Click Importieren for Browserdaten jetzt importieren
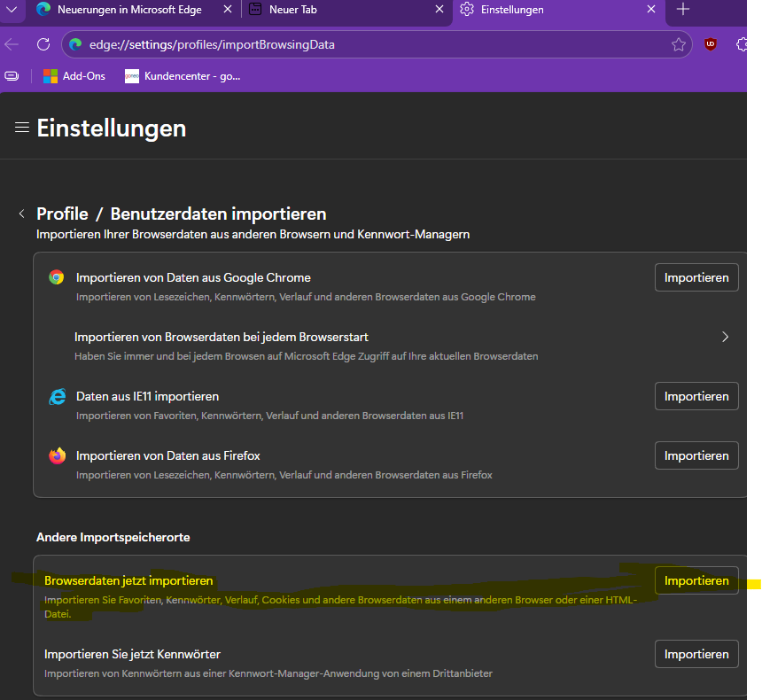This screenshot has height=700, width=762. tap(696, 580)
